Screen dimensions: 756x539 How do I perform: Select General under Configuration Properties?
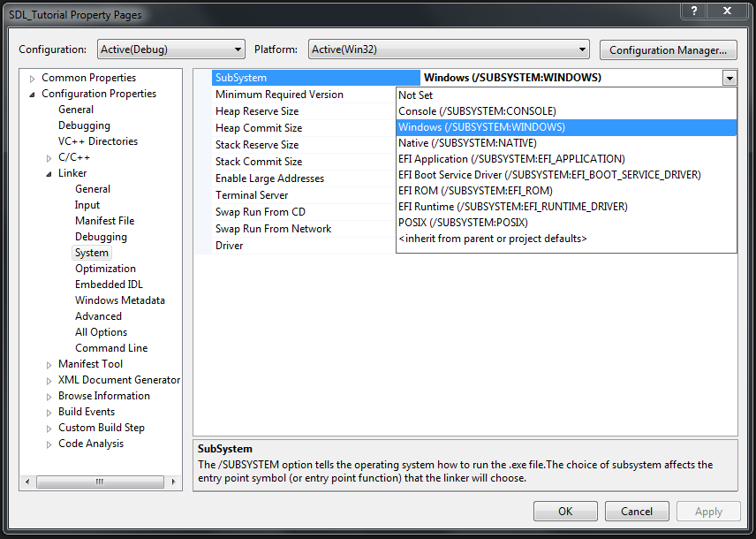click(x=76, y=110)
